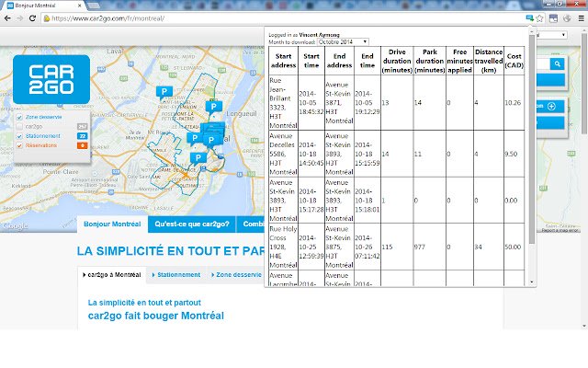Select the car2go à Montréal sub-tab

[x=112, y=275]
